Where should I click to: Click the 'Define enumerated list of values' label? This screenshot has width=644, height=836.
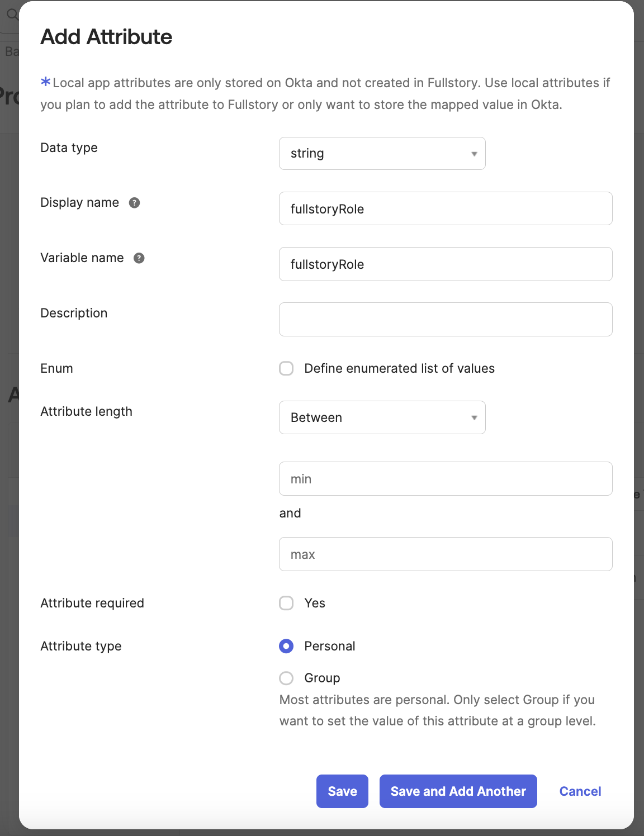pos(399,369)
